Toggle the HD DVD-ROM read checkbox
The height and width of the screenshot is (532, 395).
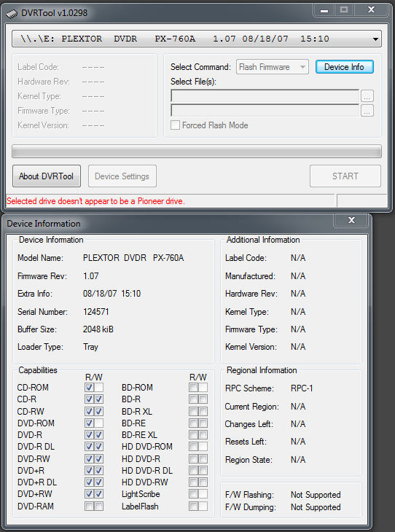(x=193, y=447)
